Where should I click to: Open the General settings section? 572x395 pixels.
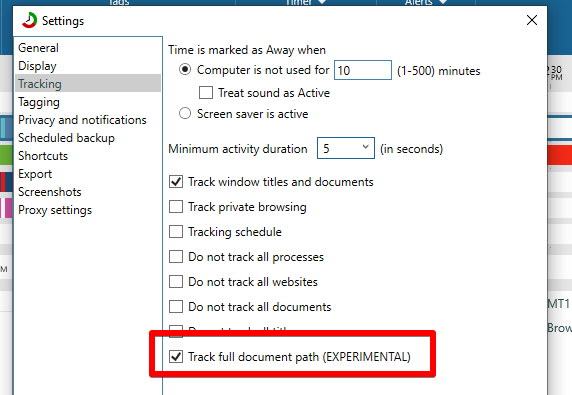[38, 48]
